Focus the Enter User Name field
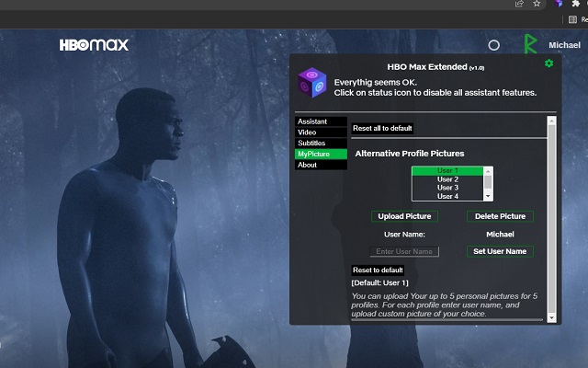 [x=404, y=251]
